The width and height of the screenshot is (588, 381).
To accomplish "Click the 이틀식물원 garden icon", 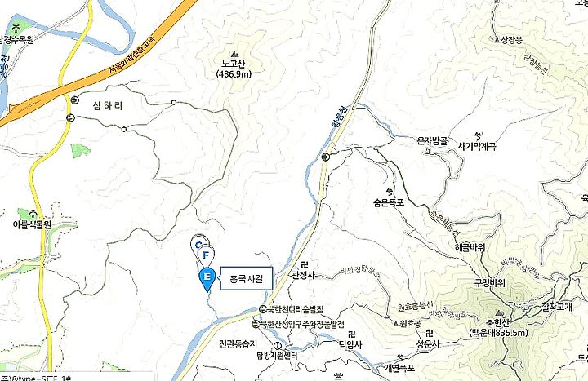I will [x=33, y=214].
